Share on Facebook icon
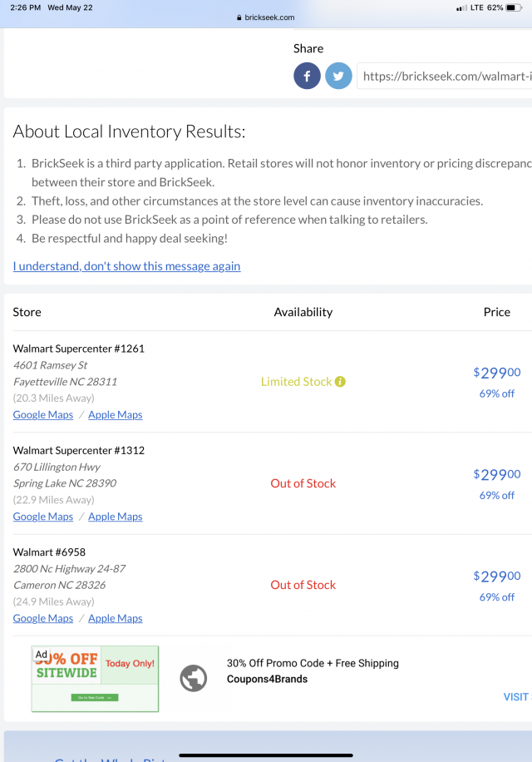 coord(307,76)
